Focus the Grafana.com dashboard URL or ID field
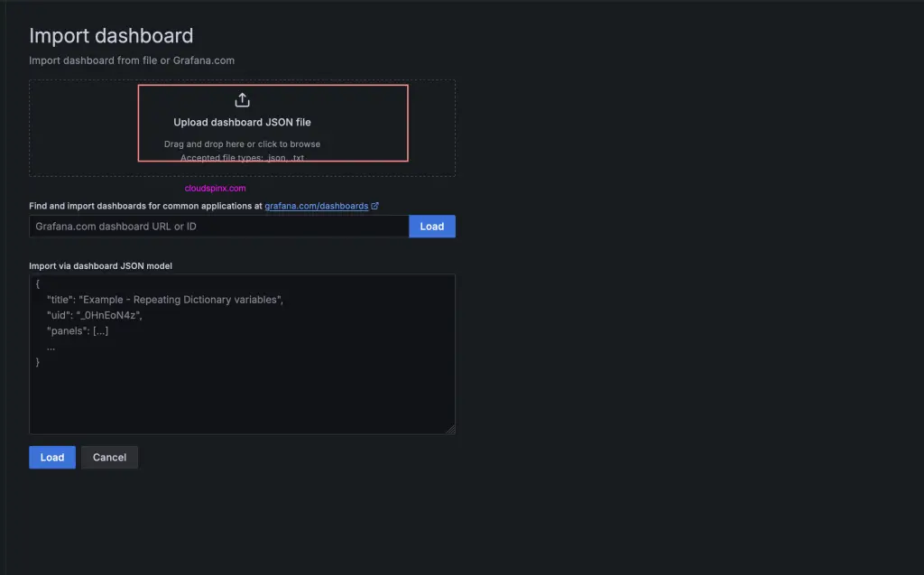This screenshot has width=924, height=575. click(x=217, y=226)
